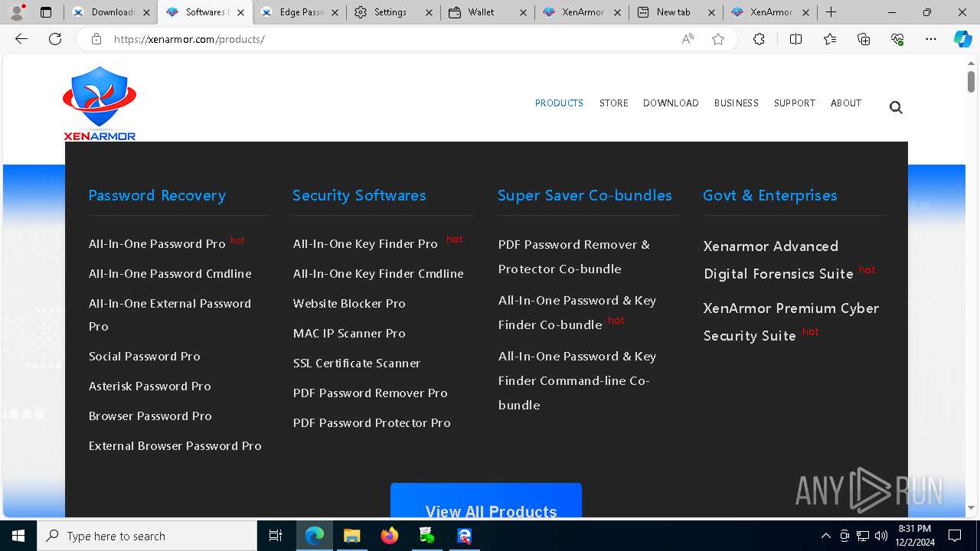Viewport: 980px width, 551px height.
Task: Open Favorites list icon
Action: coord(830,39)
